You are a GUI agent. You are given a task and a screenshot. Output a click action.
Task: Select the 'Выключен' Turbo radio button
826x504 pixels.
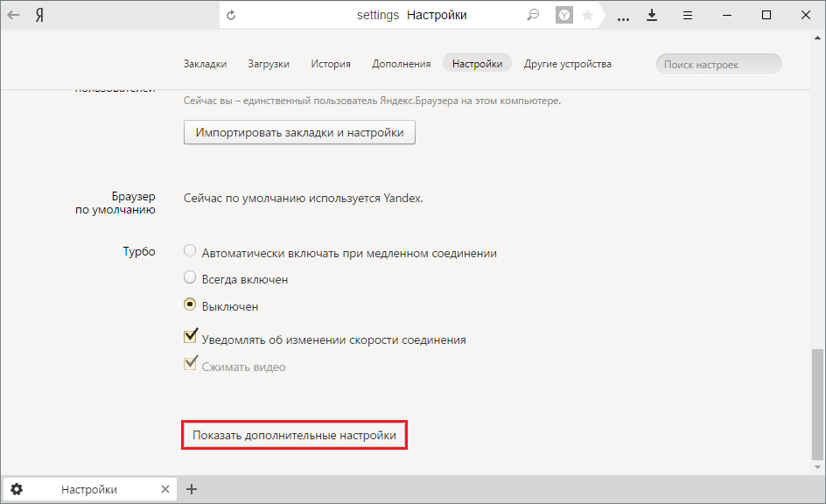(190, 305)
